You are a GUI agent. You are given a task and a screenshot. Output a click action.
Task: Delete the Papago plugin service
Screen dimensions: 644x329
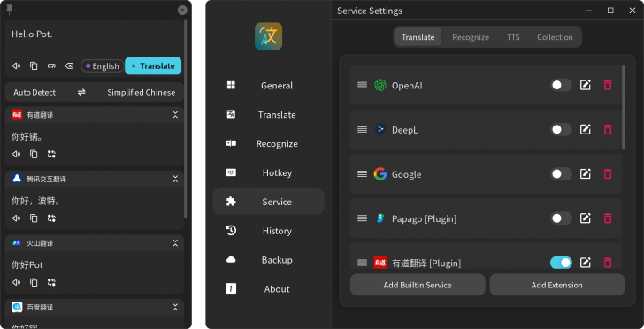click(608, 218)
